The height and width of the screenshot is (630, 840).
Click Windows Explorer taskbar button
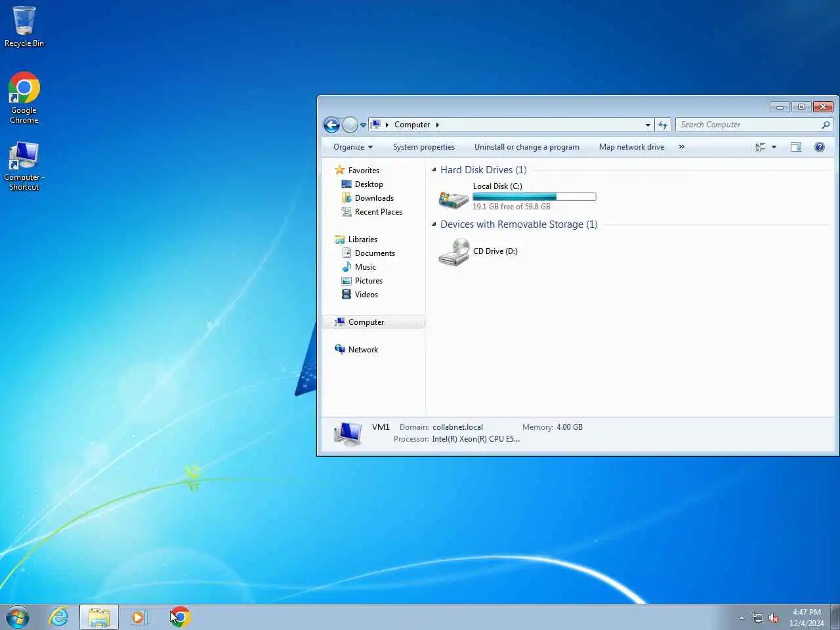pyautogui.click(x=99, y=618)
